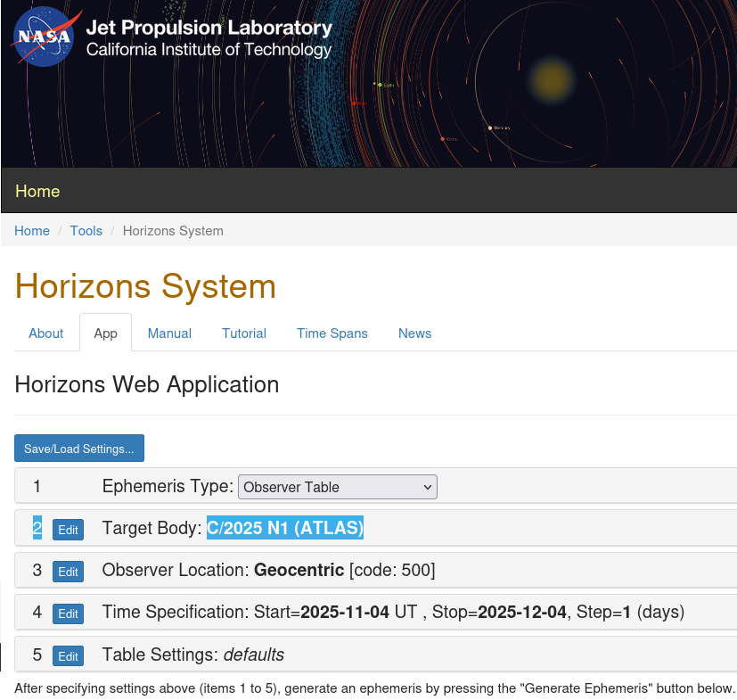
Task: Click California Institute of Technology text
Action: pyautogui.click(x=209, y=50)
